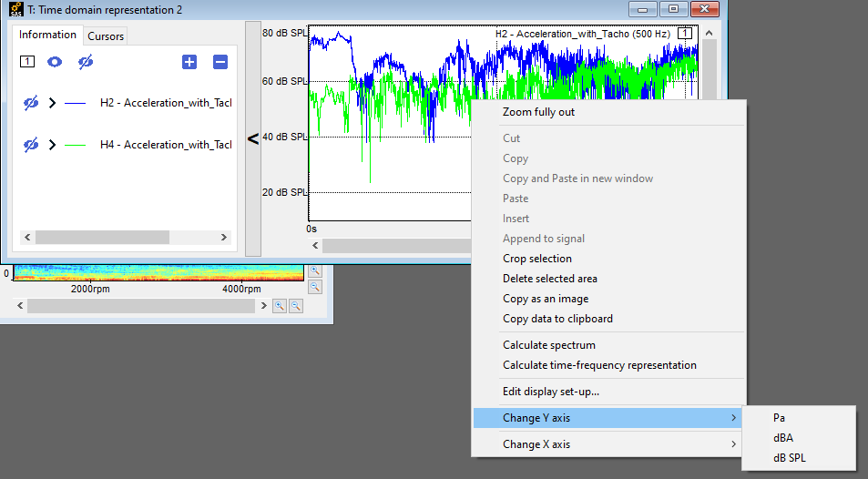Click the Information panel horizontal scrollbar
This screenshot has height=479, width=868.
(102, 237)
